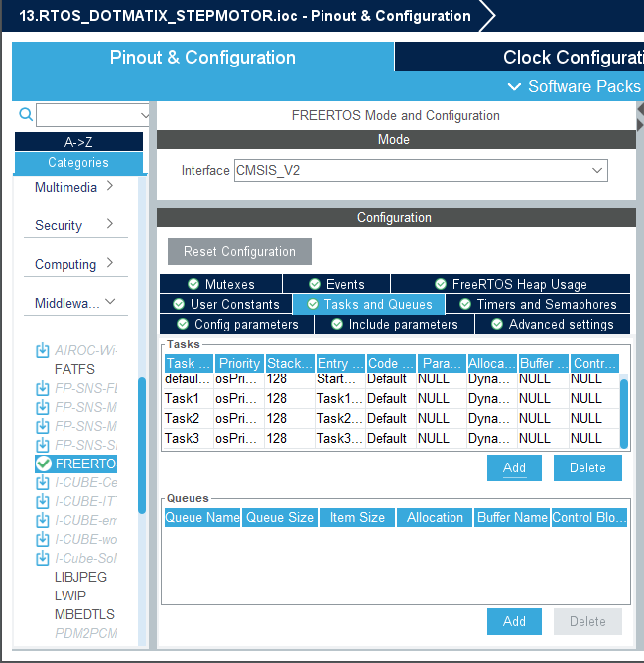Click download icon beside AIROC-Wi
The height and width of the screenshot is (663, 644).
[43, 350]
